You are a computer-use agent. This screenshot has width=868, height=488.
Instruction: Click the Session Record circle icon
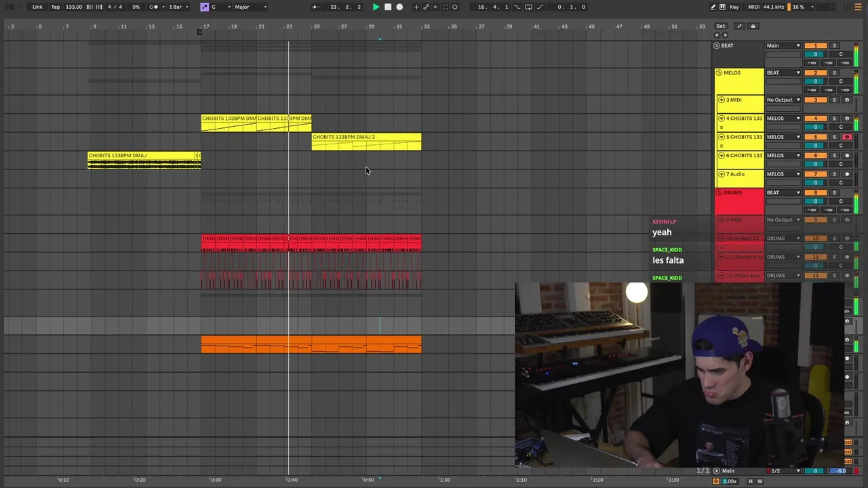(x=455, y=7)
